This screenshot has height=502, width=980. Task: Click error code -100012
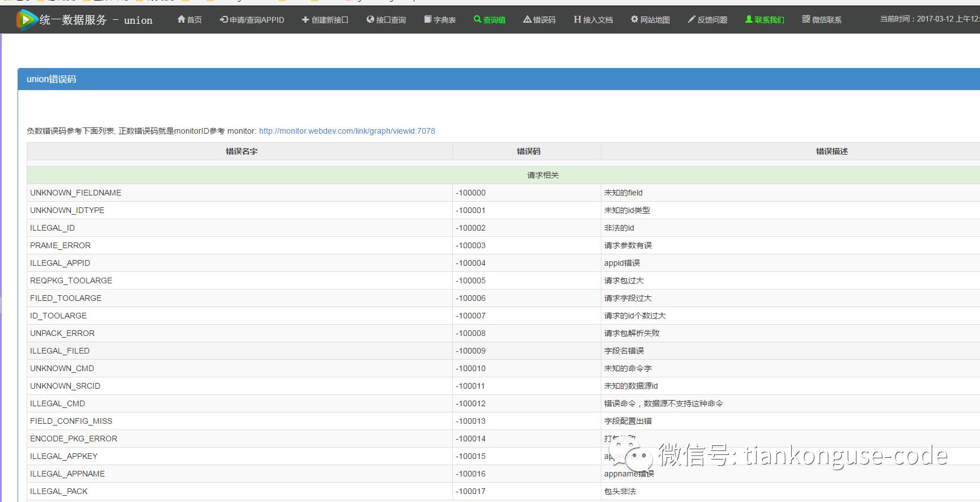point(470,403)
